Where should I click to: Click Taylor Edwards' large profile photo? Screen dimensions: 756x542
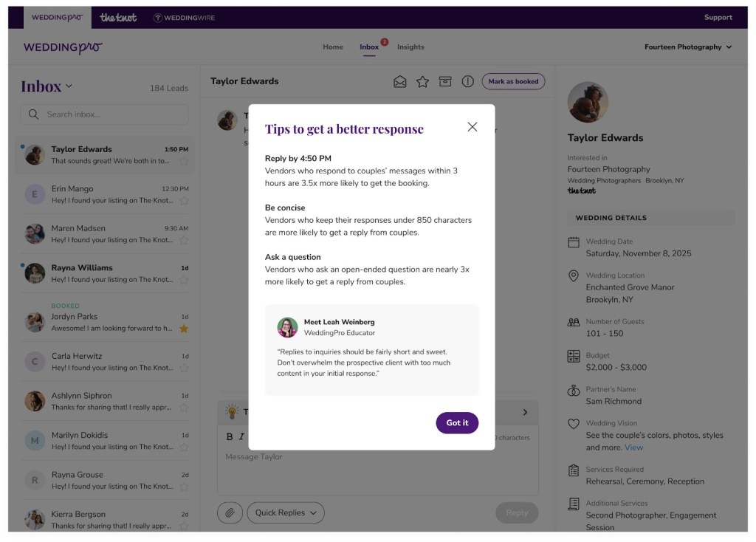588,102
